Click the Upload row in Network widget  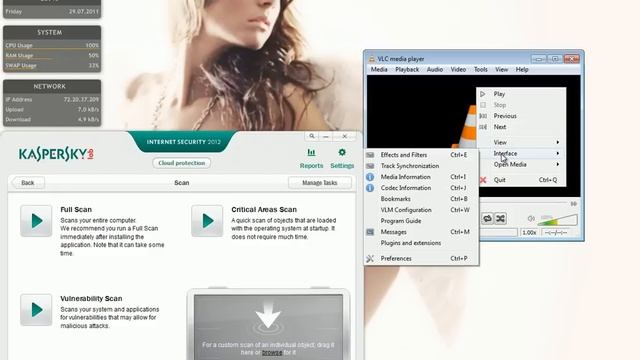pyautogui.click(x=52, y=109)
